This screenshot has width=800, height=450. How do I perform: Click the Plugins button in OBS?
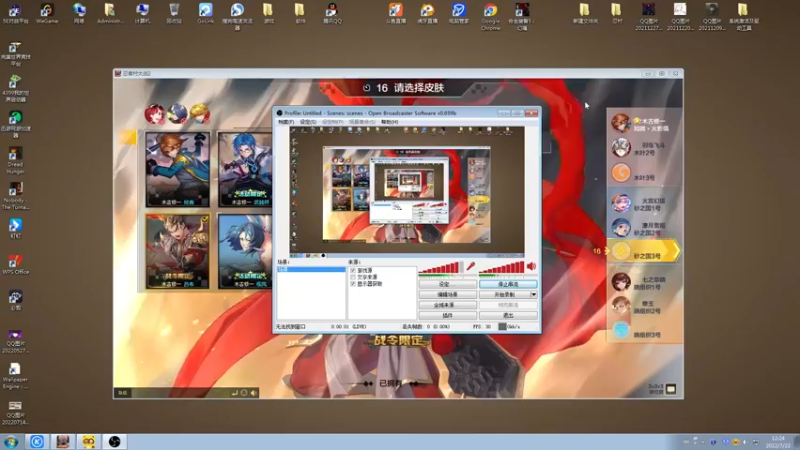[448, 315]
